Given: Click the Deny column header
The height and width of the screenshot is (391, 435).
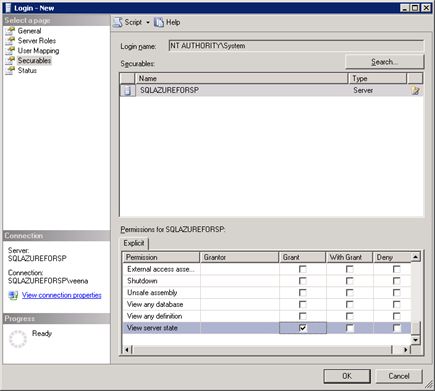Looking at the screenshot, I should (392, 257).
